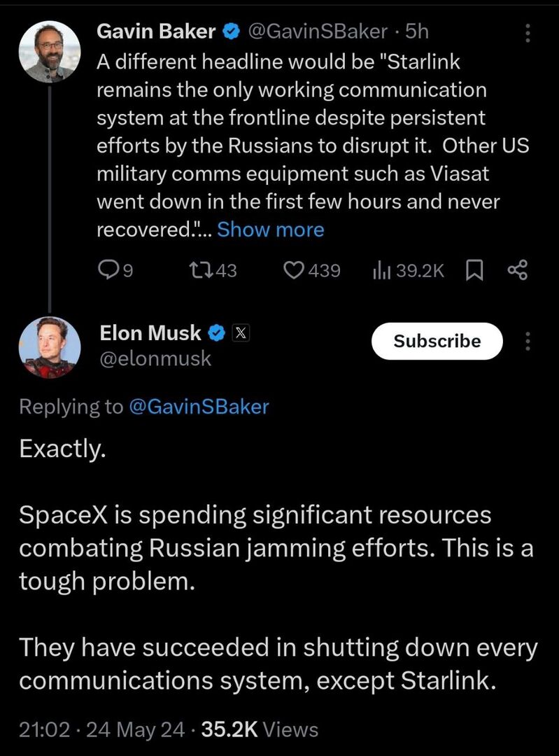Click the 35.2K Views count
559x756 pixels.
(x=260, y=729)
